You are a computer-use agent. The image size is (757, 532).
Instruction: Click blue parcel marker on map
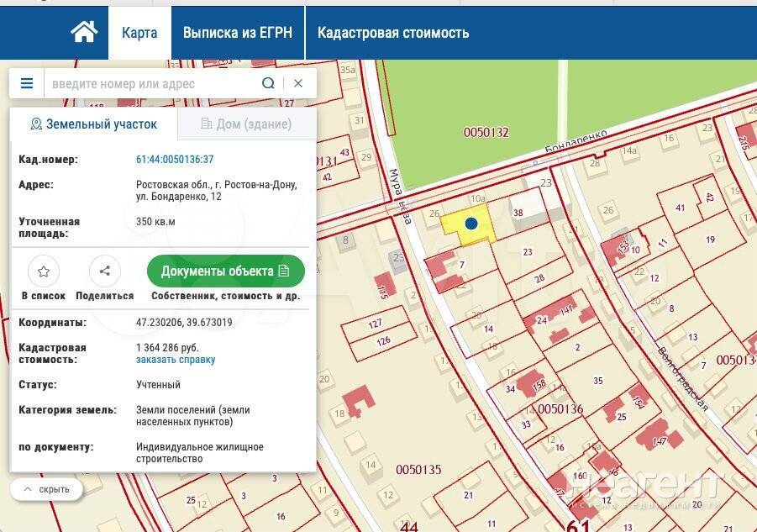471,224
